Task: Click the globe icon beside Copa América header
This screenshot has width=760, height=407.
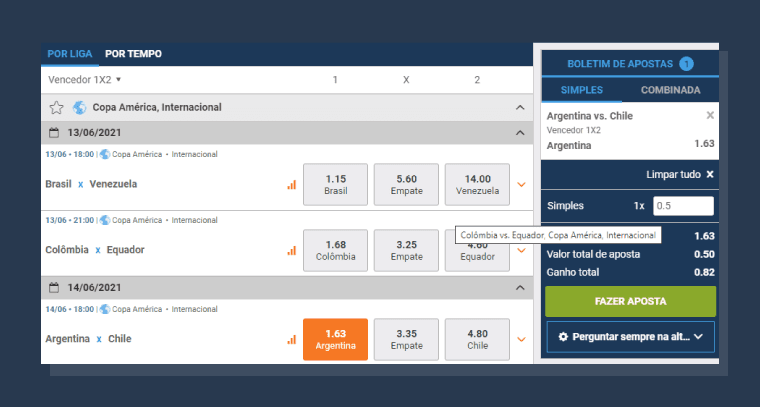Action: point(79,108)
